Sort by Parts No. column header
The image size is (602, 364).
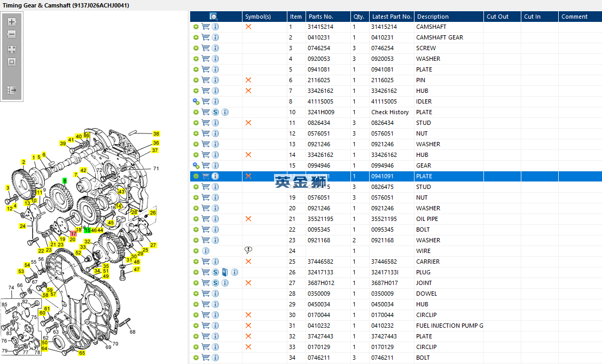pyautogui.click(x=328, y=17)
